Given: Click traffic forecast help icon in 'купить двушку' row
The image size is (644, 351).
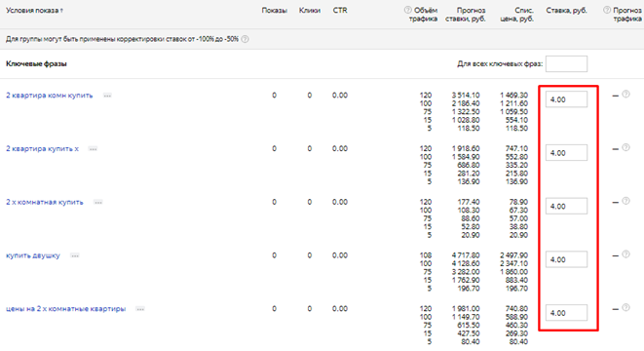Looking at the screenshot, I should pyautogui.click(x=625, y=254).
